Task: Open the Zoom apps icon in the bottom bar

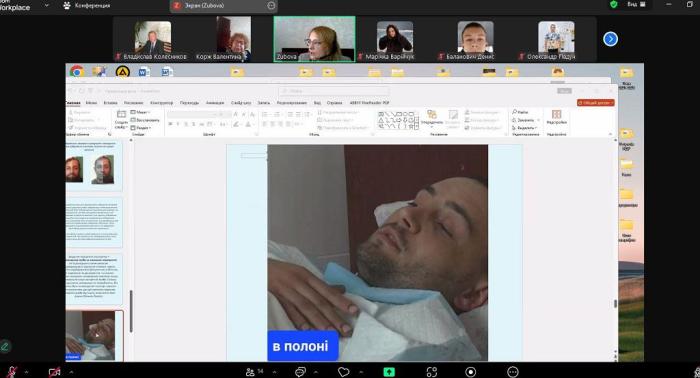Action: [x=432, y=371]
